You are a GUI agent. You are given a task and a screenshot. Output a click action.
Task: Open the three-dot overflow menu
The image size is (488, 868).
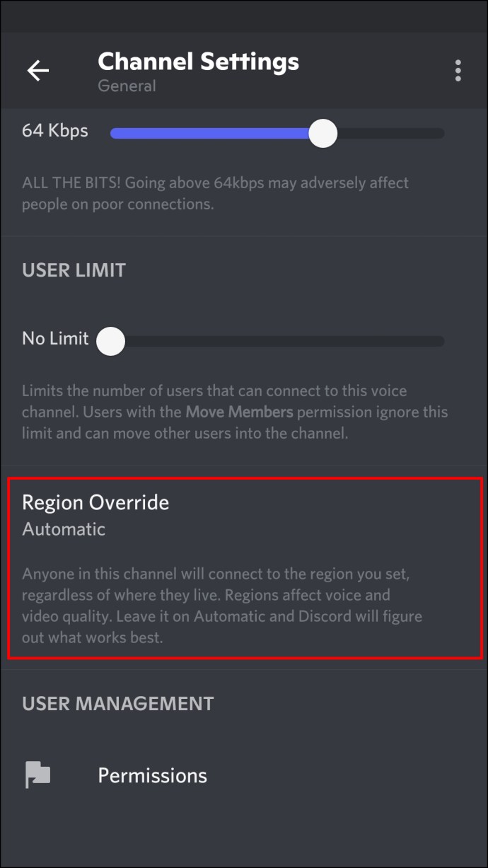coord(458,70)
